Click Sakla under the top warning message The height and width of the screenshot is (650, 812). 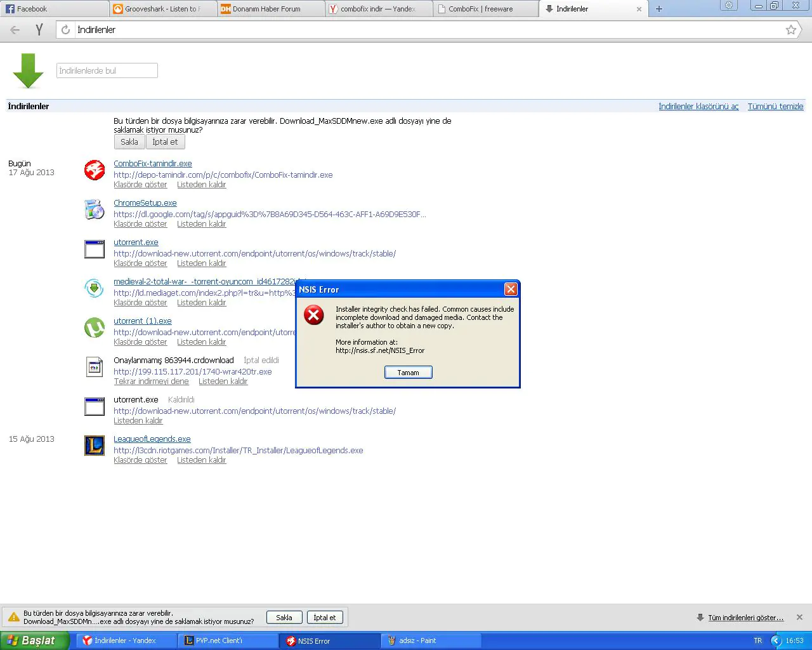[129, 142]
